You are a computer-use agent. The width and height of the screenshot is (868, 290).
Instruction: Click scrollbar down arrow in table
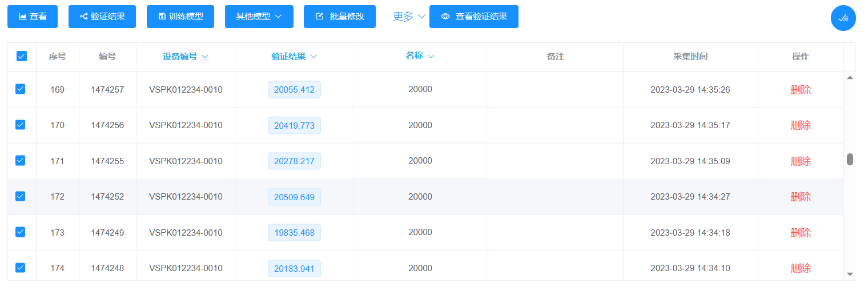pyautogui.click(x=850, y=274)
